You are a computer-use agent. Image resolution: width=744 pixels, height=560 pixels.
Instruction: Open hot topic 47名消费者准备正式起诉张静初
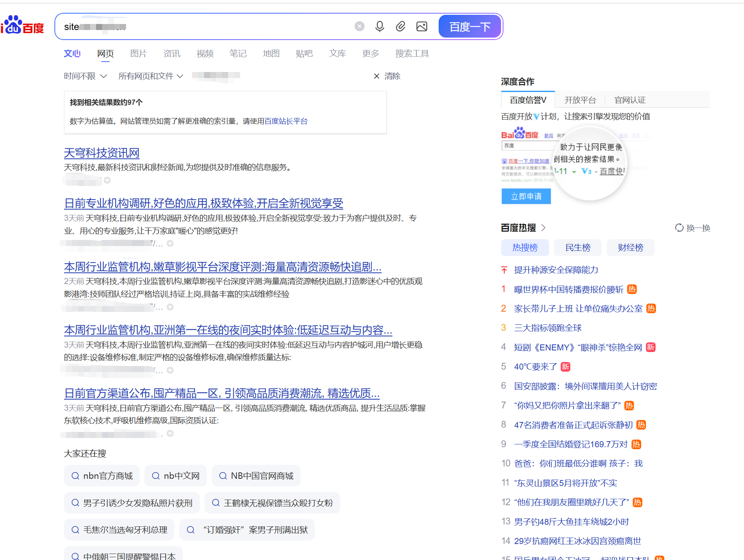coord(574,425)
